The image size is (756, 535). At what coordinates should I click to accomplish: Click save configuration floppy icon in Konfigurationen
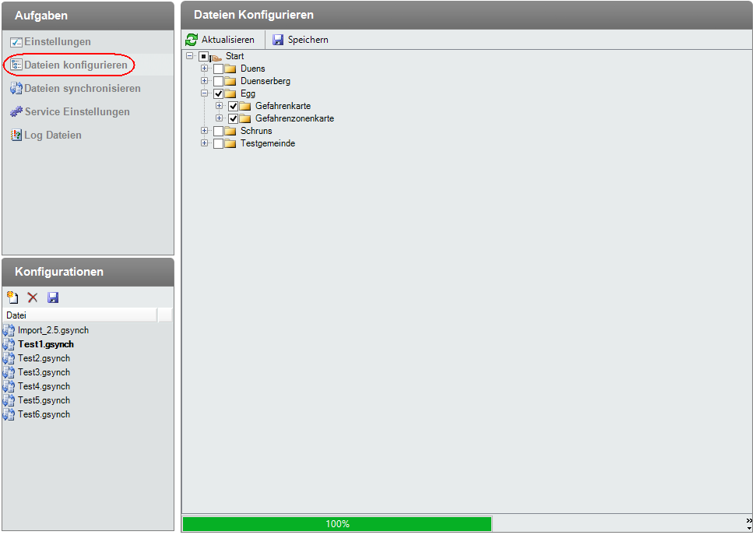tap(53, 297)
